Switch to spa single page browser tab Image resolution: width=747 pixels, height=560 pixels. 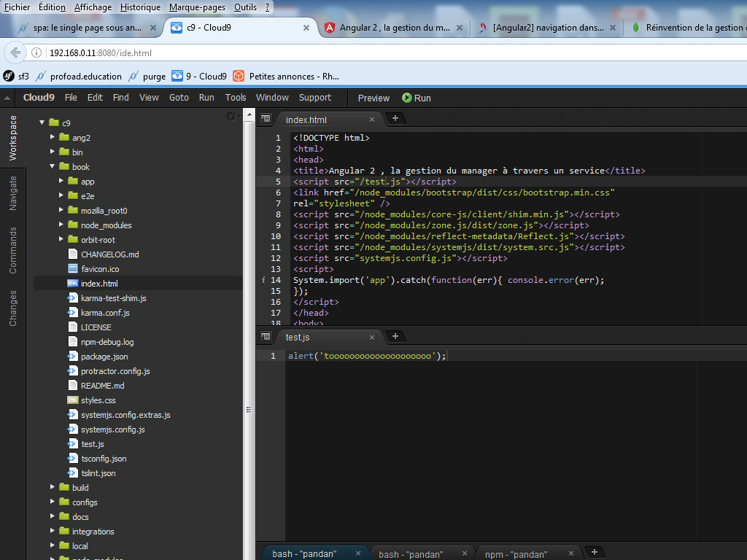[x=88, y=28]
